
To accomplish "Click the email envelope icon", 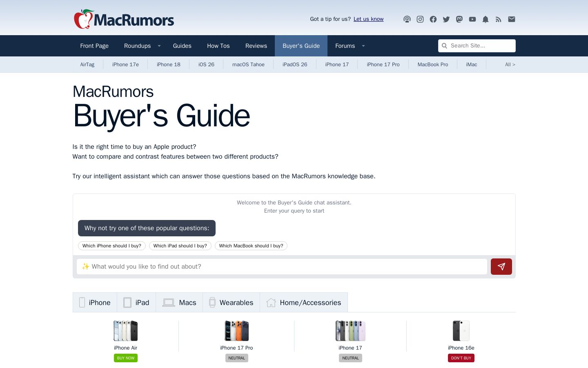I will point(512,19).
